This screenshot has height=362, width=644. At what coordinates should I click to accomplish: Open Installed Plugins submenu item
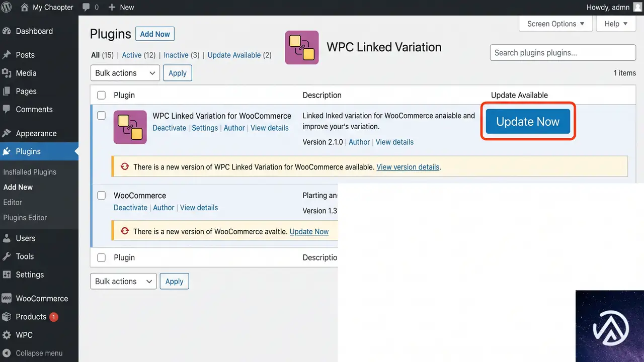[x=30, y=172]
